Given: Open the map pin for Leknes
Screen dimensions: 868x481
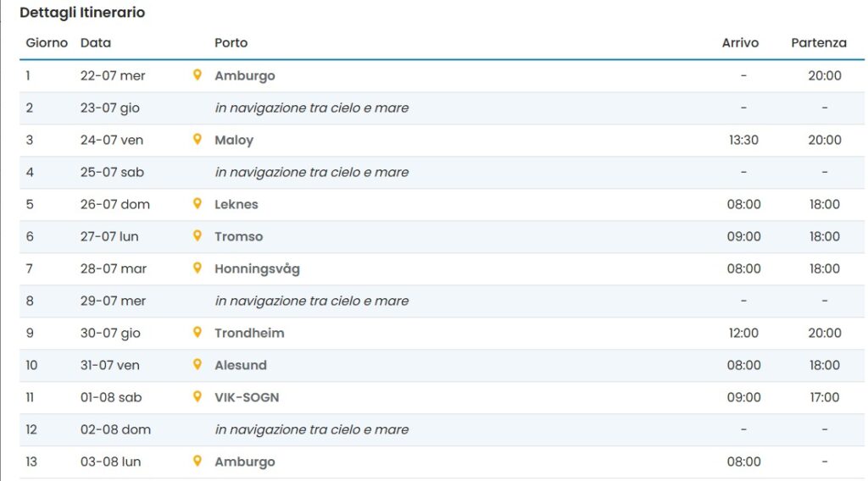Looking at the screenshot, I should click(x=197, y=203).
